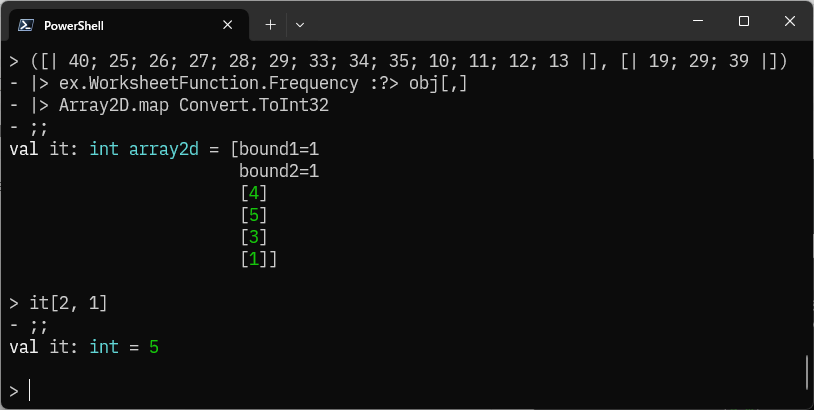Select the PowerShell tab title
Image resolution: width=814 pixels, height=410 pixels.
tap(74, 25)
